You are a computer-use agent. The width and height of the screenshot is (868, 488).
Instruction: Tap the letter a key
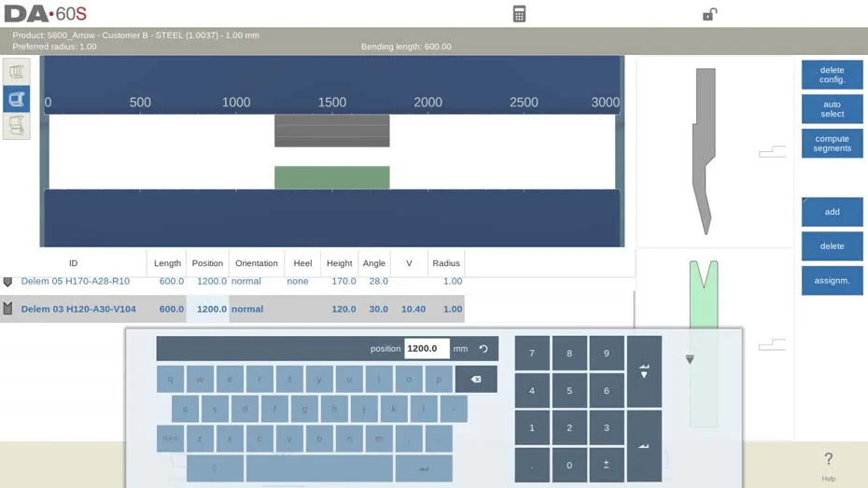185,409
